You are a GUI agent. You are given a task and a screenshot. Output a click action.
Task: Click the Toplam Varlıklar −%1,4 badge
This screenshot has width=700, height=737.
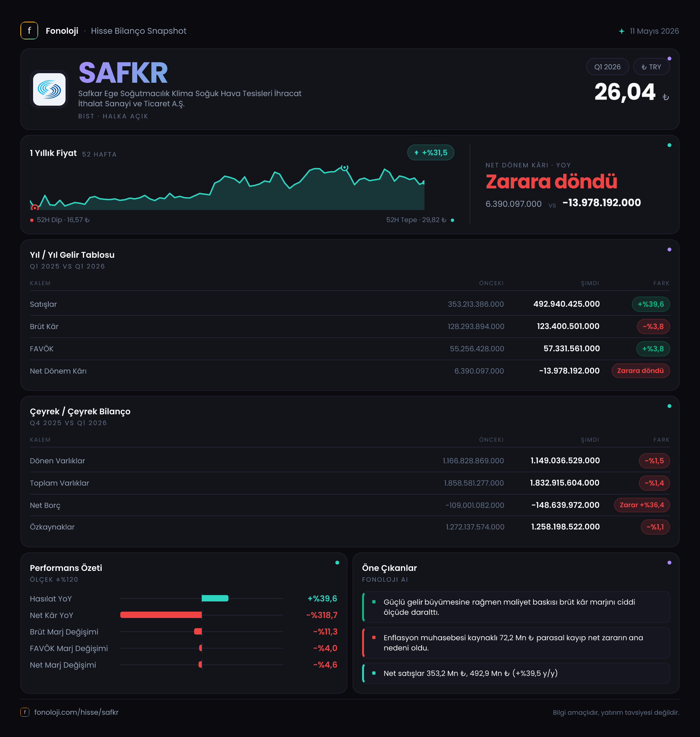click(x=654, y=483)
